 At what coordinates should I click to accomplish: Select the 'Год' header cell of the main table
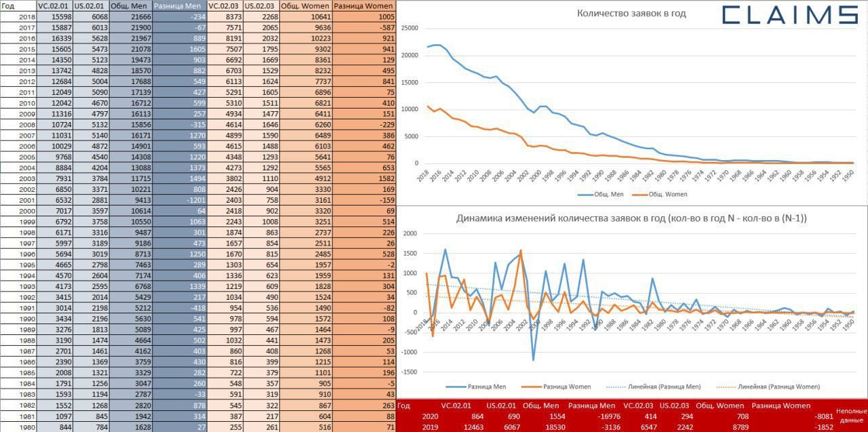(x=18, y=5)
